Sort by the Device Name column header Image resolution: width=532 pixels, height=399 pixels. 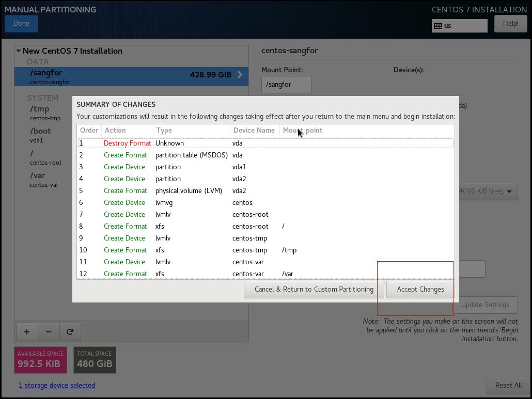tap(255, 131)
